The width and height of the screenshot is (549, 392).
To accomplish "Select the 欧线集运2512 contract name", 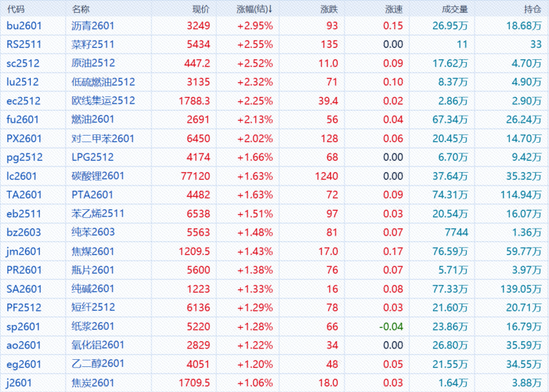I will point(103,101).
